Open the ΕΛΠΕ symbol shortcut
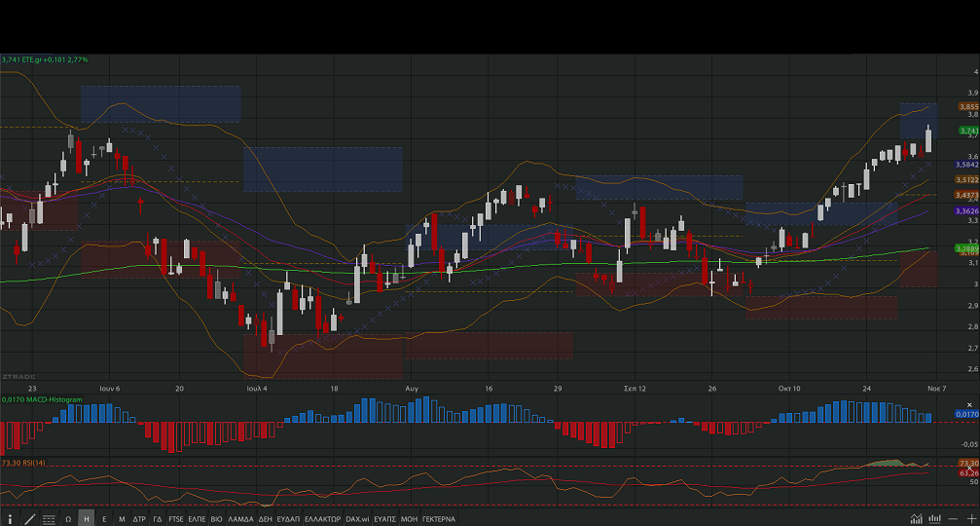Image resolution: width=980 pixels, height=526 pixels. coord(197,519)
